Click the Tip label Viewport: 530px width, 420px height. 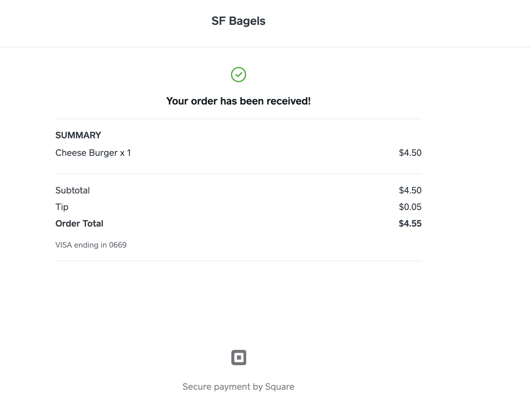click(x=62, y=207)
